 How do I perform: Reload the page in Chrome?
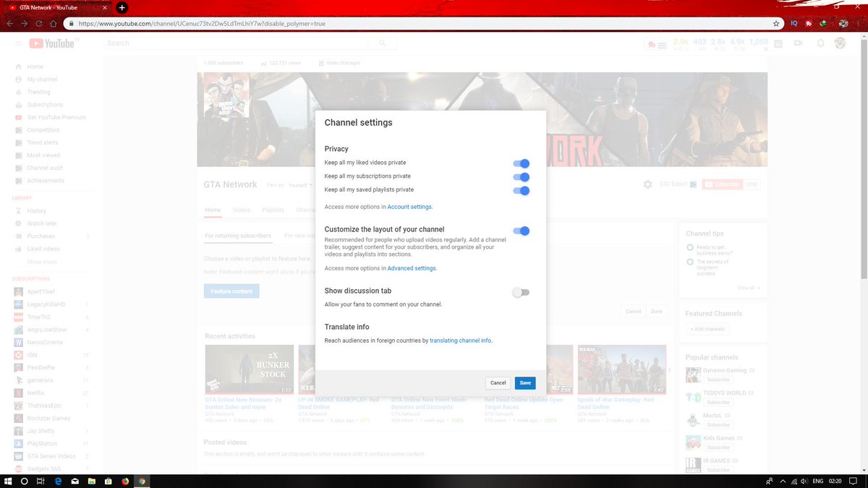coord(38,23)
